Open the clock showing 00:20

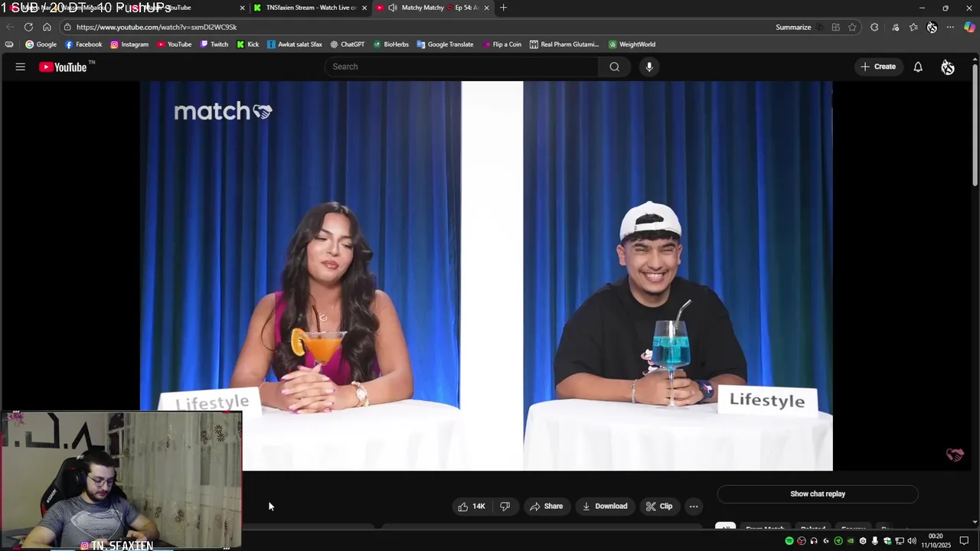click(x=936, y=541)
